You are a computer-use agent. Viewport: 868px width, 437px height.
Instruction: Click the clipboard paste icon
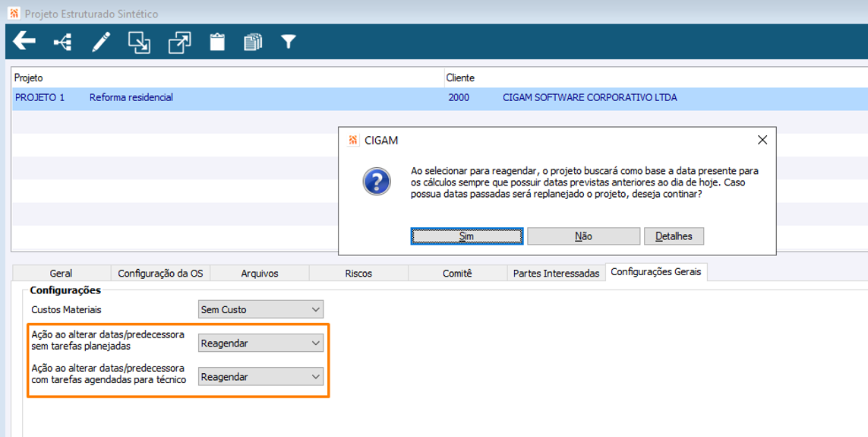click(217, 42)
